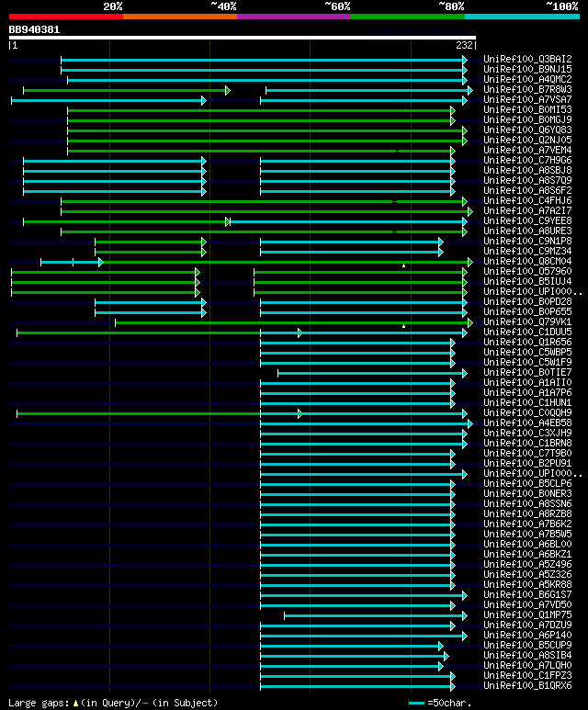Open hit UniRef100_B0TIE7
The image size is (588, 710).
(527, 372)
